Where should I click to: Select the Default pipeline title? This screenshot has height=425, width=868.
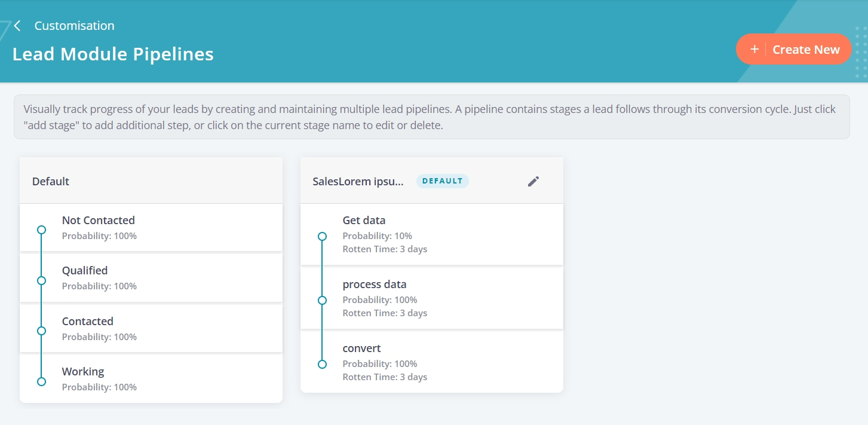(x=51, y=182)
